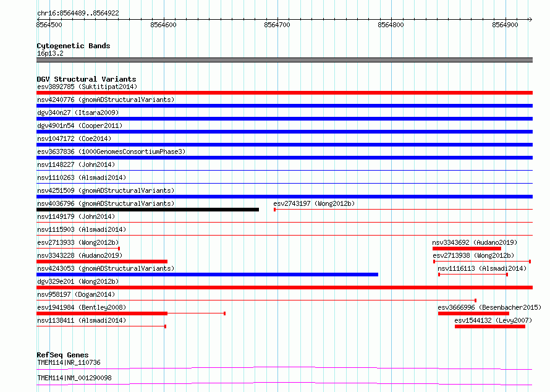Click the TMEM114|NM_001290098 gene label

(x=74, y=378)
